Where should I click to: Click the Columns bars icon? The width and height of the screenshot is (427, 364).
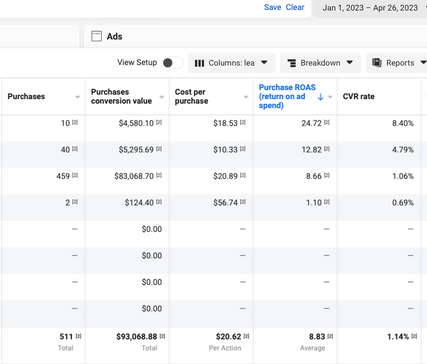(199, 63)
